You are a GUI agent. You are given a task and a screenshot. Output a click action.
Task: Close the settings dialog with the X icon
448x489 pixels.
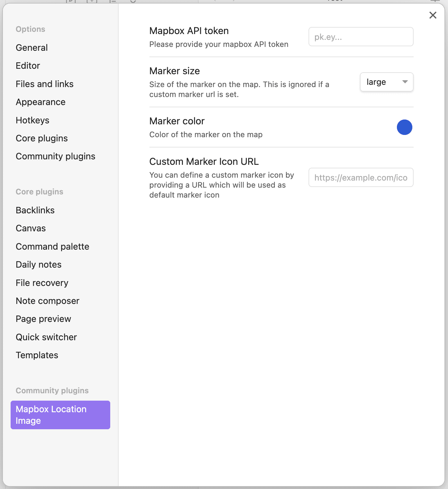[433, 15]
